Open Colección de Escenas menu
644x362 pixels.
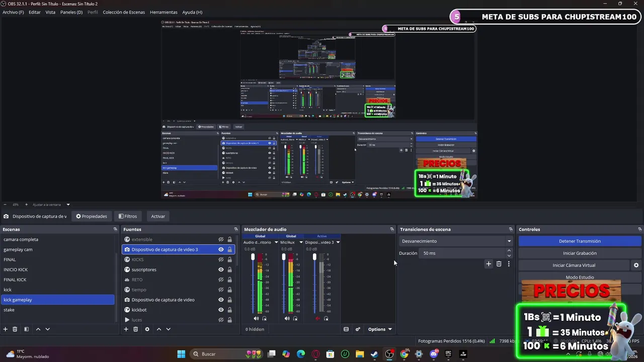[x=124, y=12]
